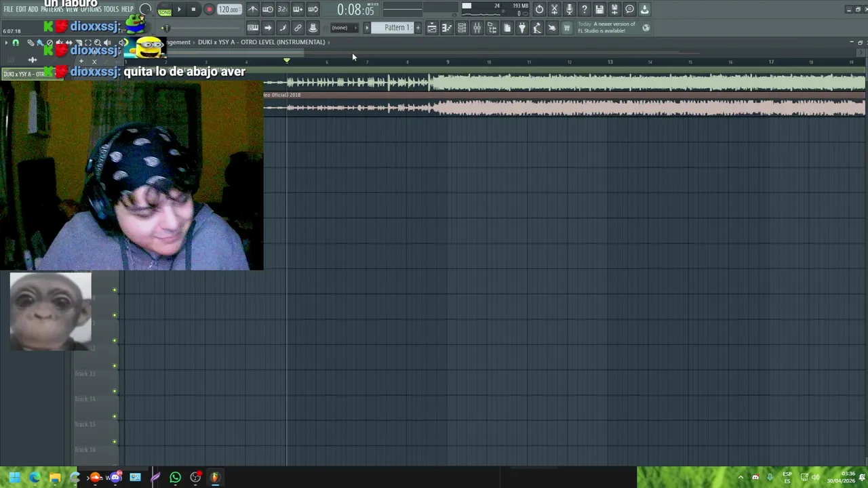The height and width of the screenshot is (488, 868).
Task: Open the Piano roll icon
Action: pos(446,28)
